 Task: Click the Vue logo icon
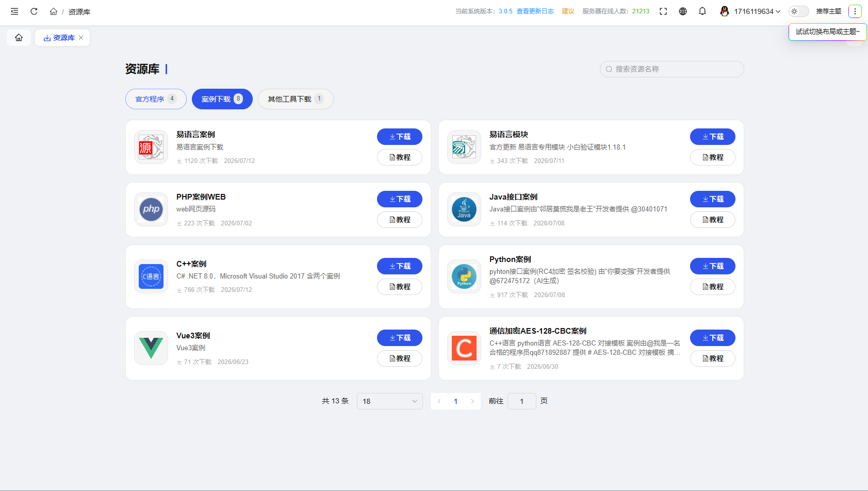click(x=151, y=348)
